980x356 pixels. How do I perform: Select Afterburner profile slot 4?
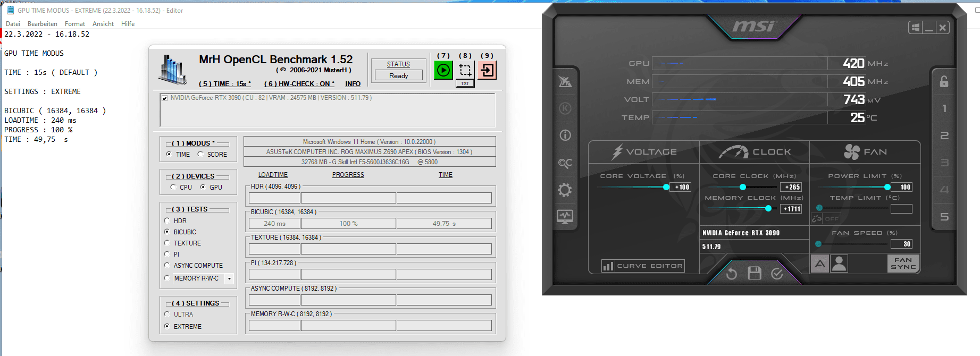944,190
